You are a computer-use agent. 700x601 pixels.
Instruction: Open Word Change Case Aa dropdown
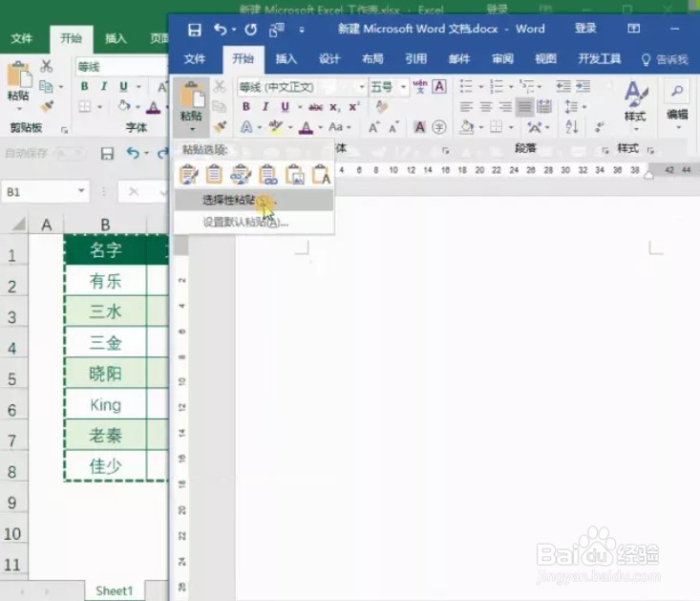340,127
